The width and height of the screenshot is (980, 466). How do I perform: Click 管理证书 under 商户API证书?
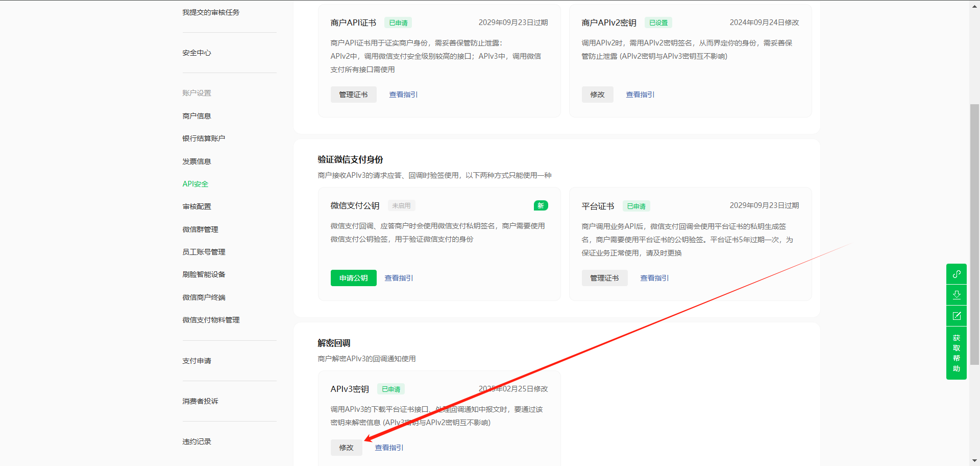353,95
